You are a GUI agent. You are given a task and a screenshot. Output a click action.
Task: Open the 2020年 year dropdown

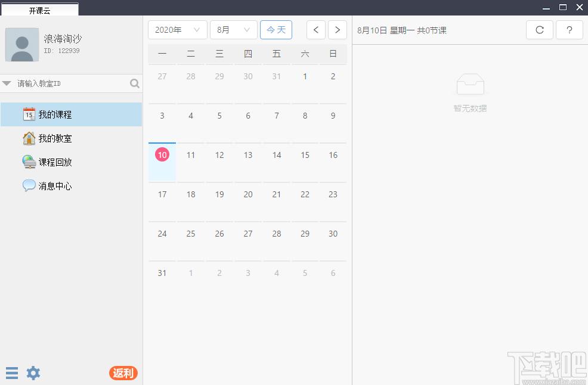(x=178, y=30)
